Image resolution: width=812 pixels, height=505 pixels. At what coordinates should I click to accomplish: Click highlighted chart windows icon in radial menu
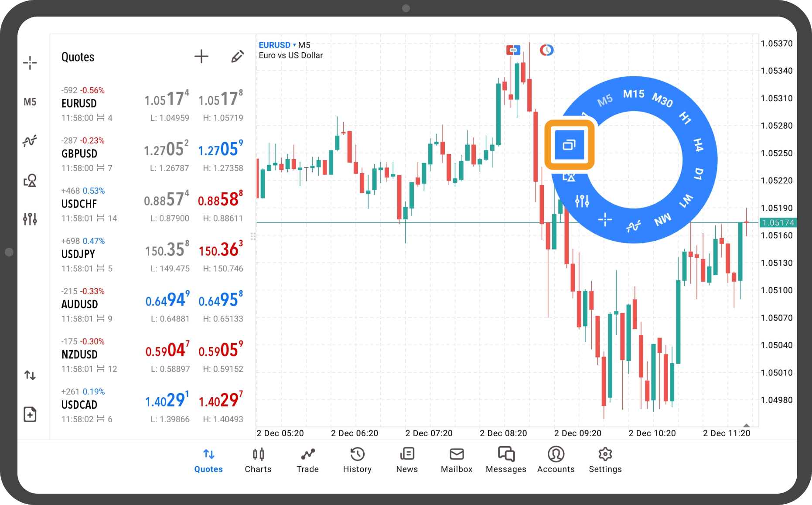click(569, 145)
